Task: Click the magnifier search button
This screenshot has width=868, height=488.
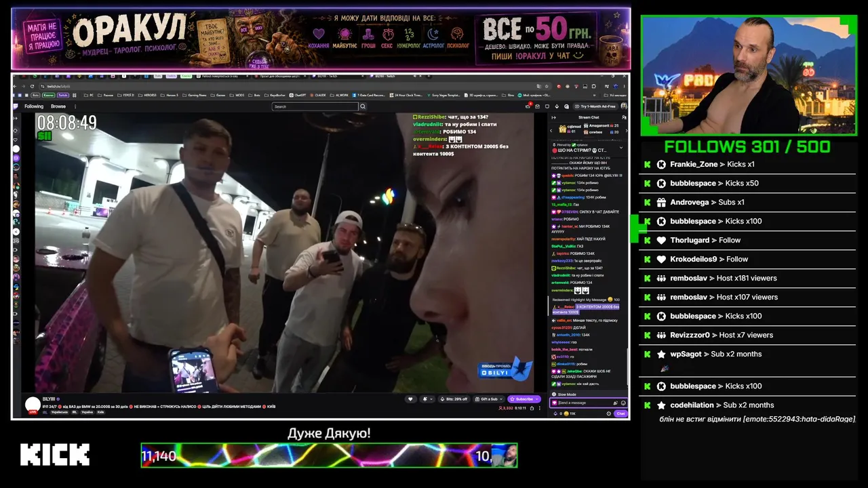Action: 363,106
